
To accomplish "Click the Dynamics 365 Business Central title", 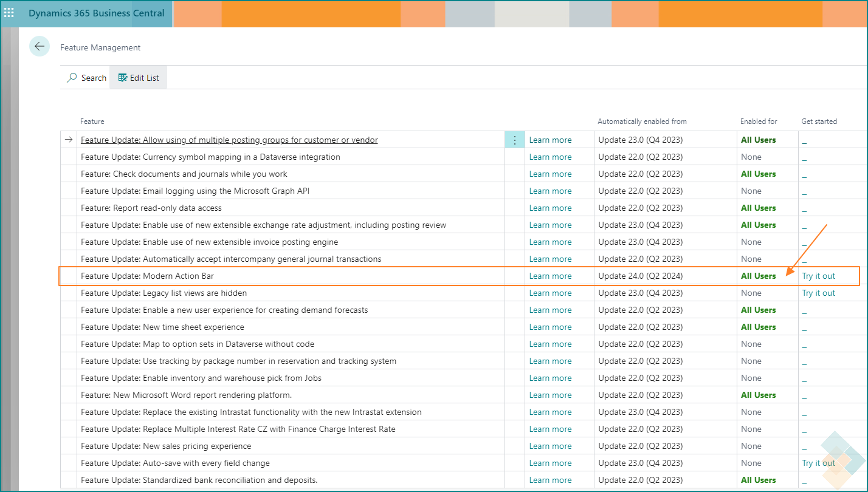I will point(97,13).
